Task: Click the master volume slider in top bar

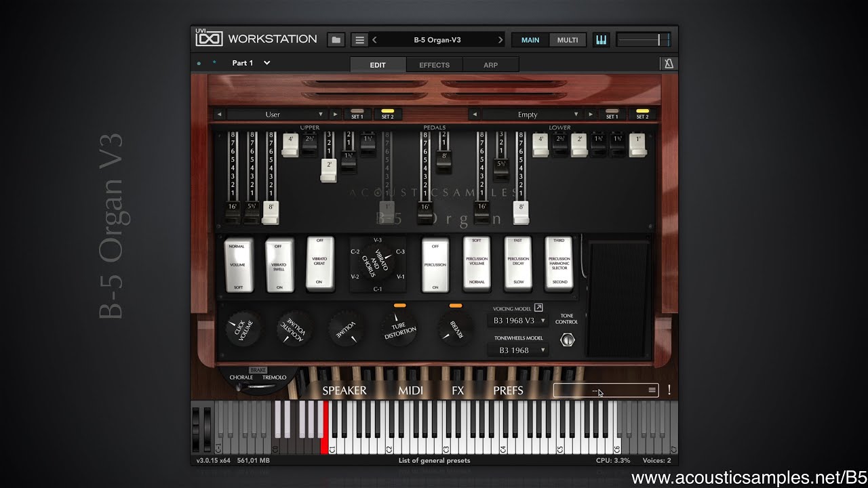Action: click(x=644, y=40)
